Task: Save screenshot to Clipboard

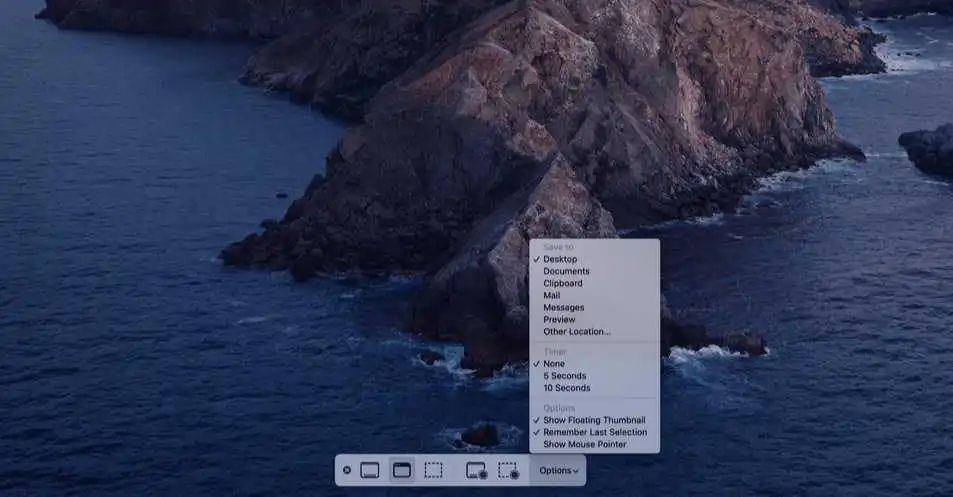Action: tap(562, 283)
